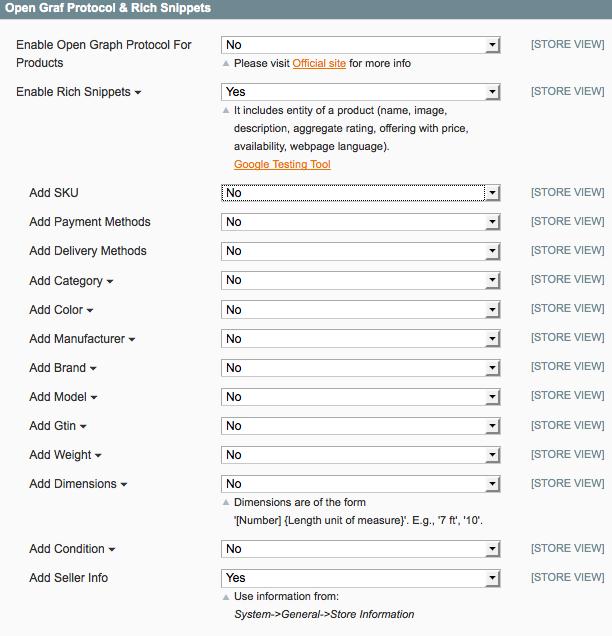This screenshot has width=612, height=636.
Task: Expand the arrow beside Add Model
Action: (94, 398)
